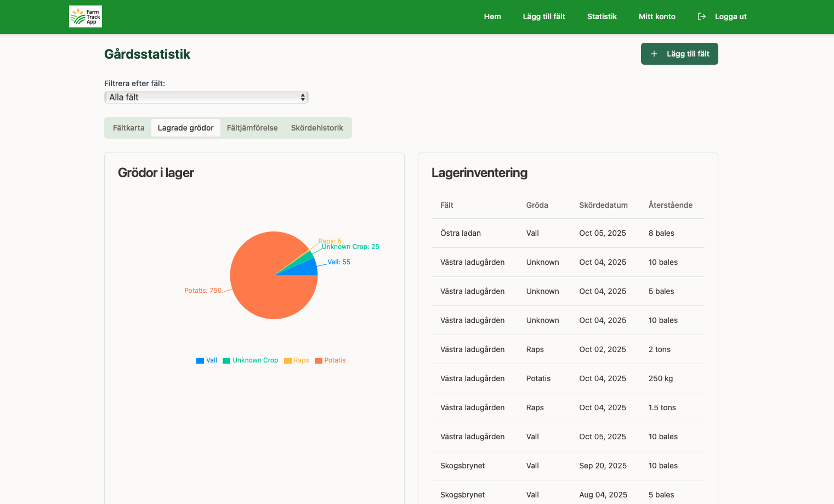Click the 'Vall: 55' chart label

[339, 262]
